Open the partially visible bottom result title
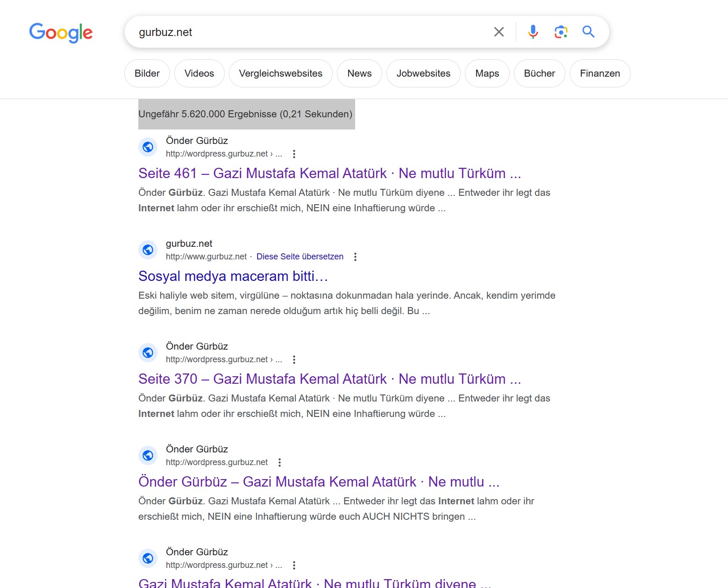Viewport: 728px width, 588px height. 314,583
